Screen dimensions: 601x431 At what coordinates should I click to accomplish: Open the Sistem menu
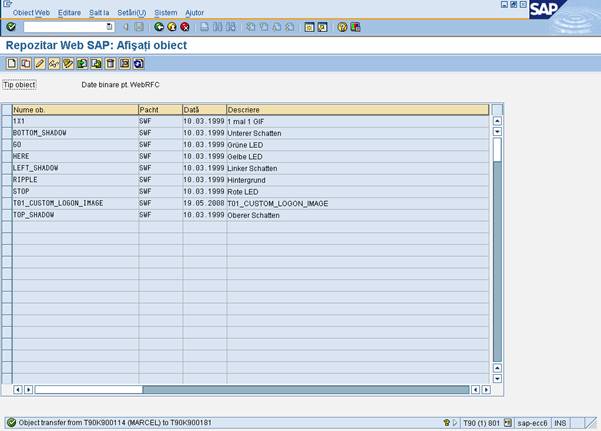click(x=166, y=13)
